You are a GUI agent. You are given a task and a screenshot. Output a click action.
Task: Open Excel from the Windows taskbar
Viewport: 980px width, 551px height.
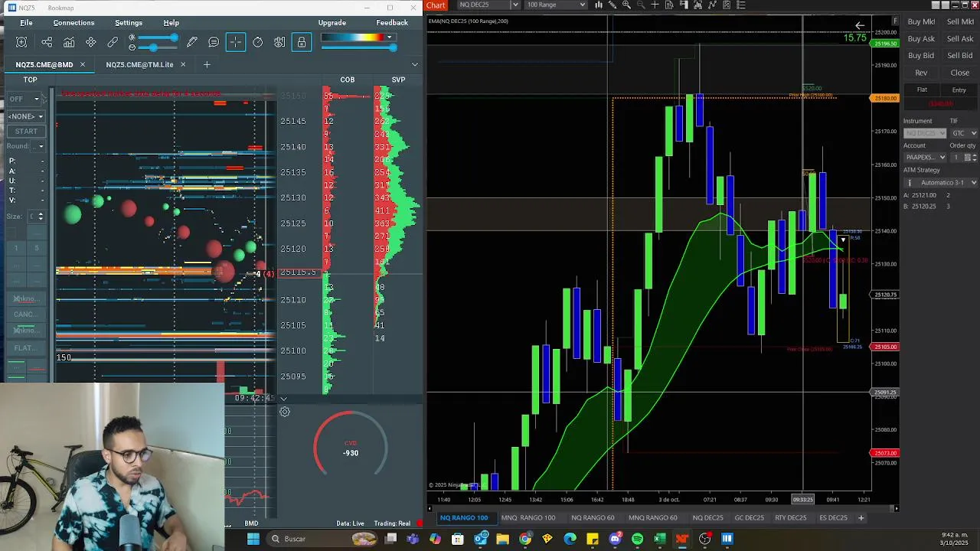[659, 539]
